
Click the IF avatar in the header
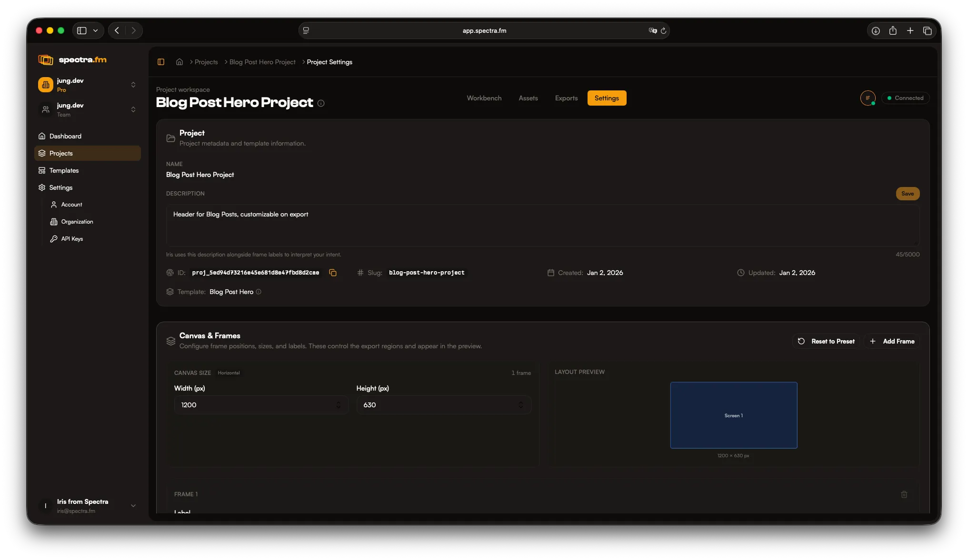click(868, 98)
